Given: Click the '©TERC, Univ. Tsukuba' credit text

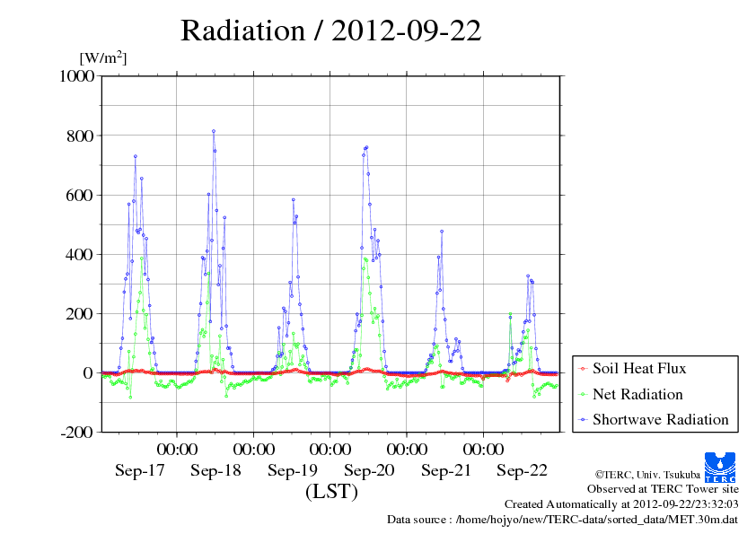Looking at the screenshot, I should tap(647, 475).
